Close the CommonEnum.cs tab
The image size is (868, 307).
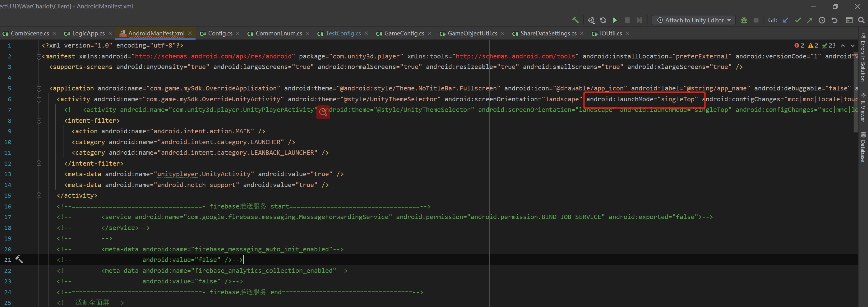click(308, 33)
